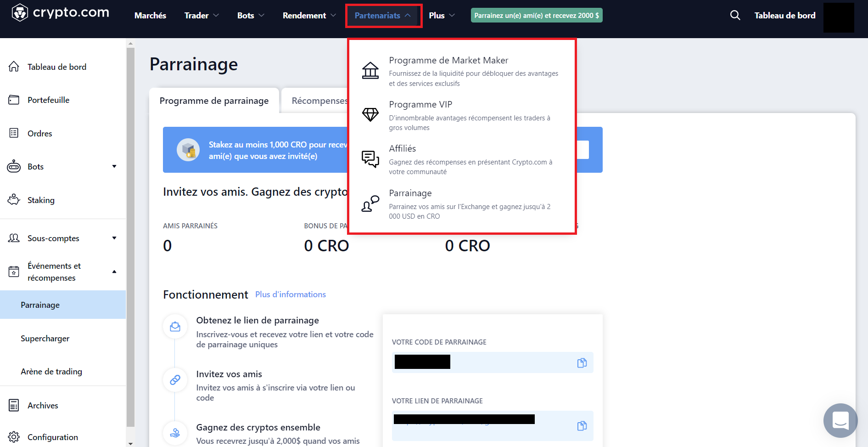Select Affiliés menu entry
The height and width of the screenshot is (447, 868).
tap(462, 159)
